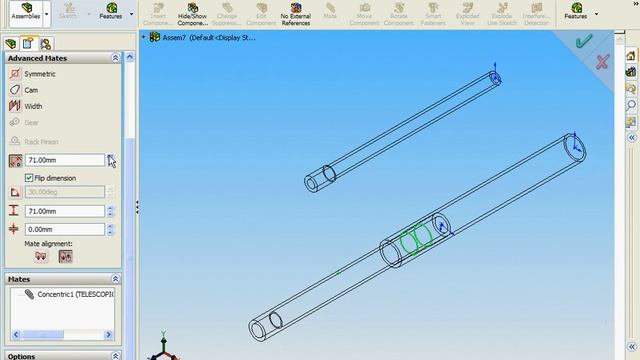Switch to the ConfigurationManager tab
The width and height of the screenshot is (640, 360).
(45, 44)
